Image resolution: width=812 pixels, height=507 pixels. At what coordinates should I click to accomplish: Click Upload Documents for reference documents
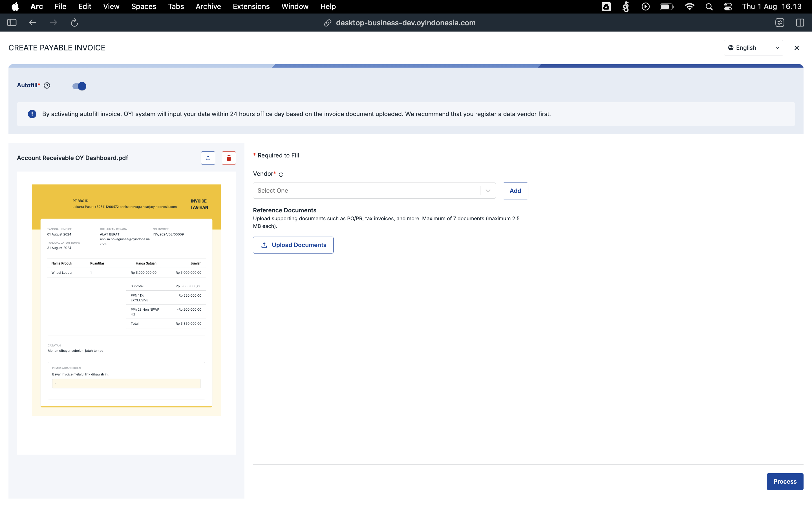tap(293, 245)
